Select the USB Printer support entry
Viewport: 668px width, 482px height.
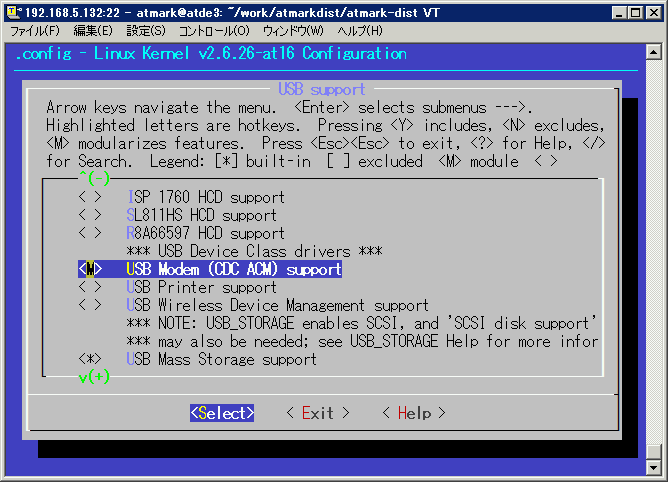pos(202,287)
